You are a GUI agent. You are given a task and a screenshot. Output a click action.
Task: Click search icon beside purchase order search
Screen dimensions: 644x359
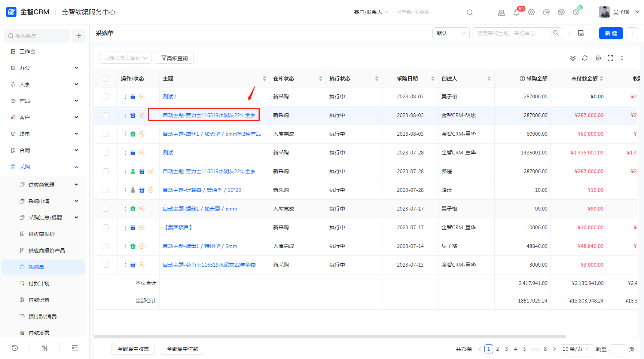click(556, 33)
